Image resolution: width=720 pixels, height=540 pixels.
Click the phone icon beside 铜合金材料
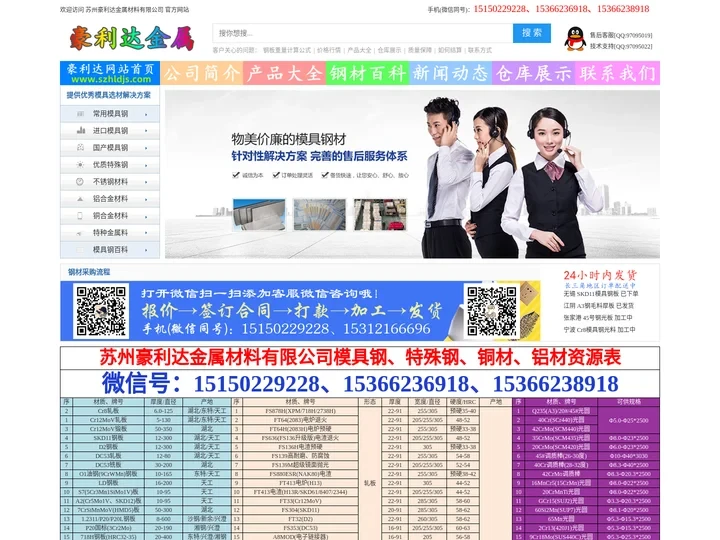[80, 215]
